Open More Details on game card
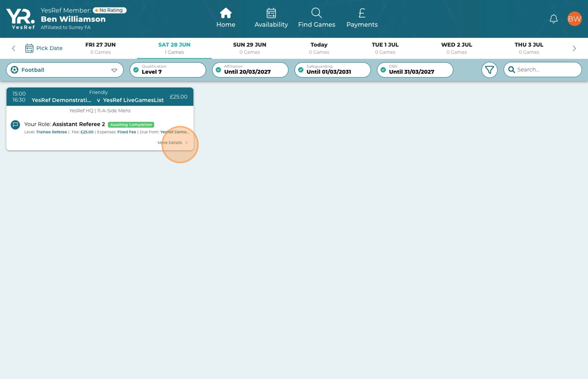Screen dimensions: 588x379 pyautogui.click(x=173, y=143)
